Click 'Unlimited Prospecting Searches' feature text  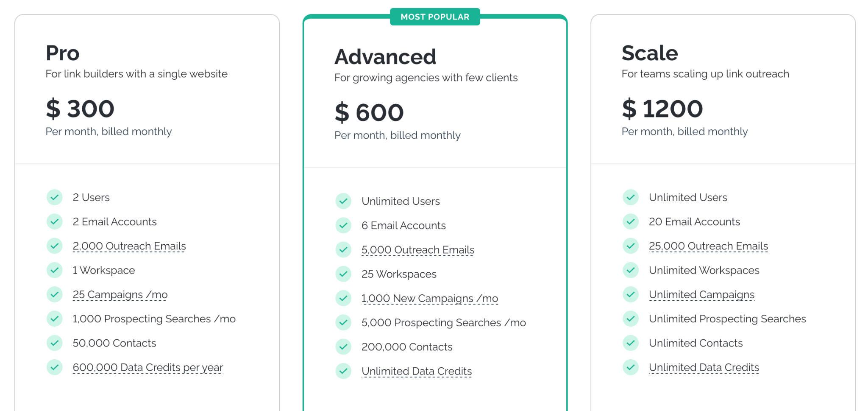point(727,319)
